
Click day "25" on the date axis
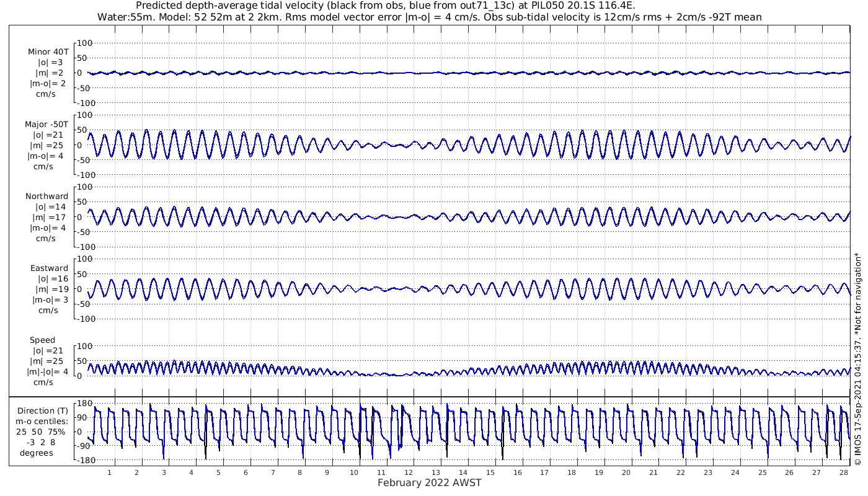point(762,472)
